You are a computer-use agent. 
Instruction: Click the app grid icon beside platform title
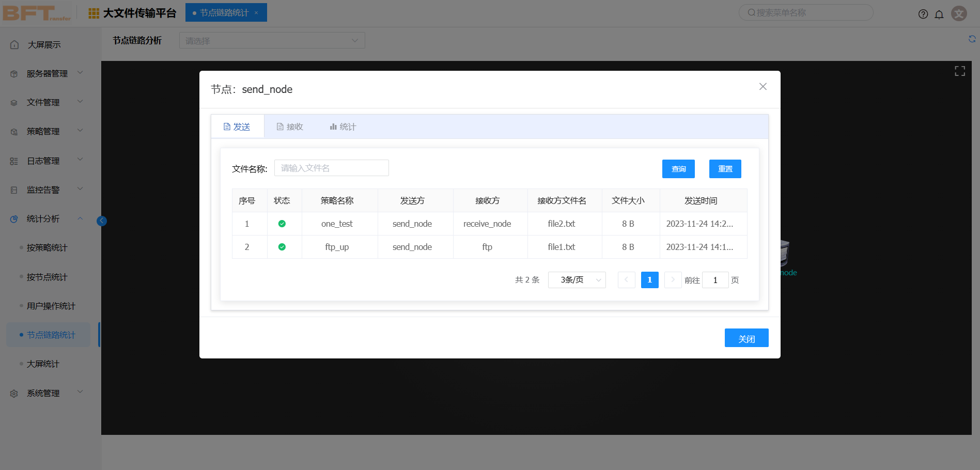94,13
